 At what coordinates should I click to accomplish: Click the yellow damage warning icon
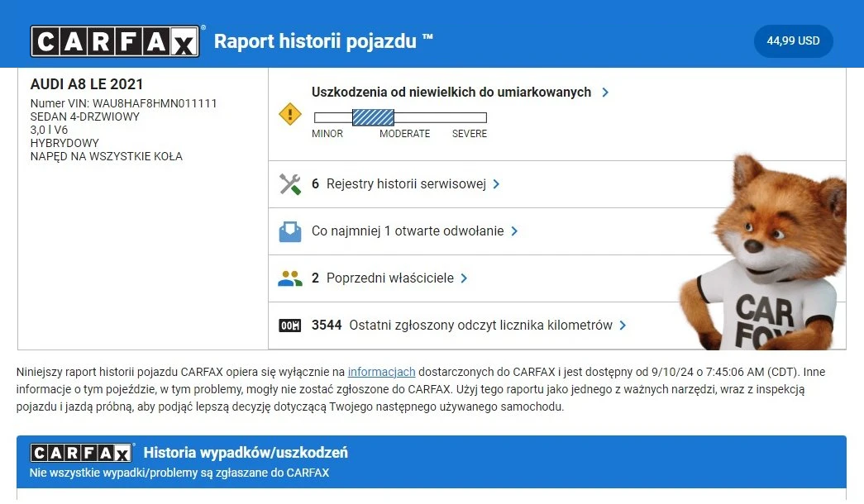click(x=289, y=114)
